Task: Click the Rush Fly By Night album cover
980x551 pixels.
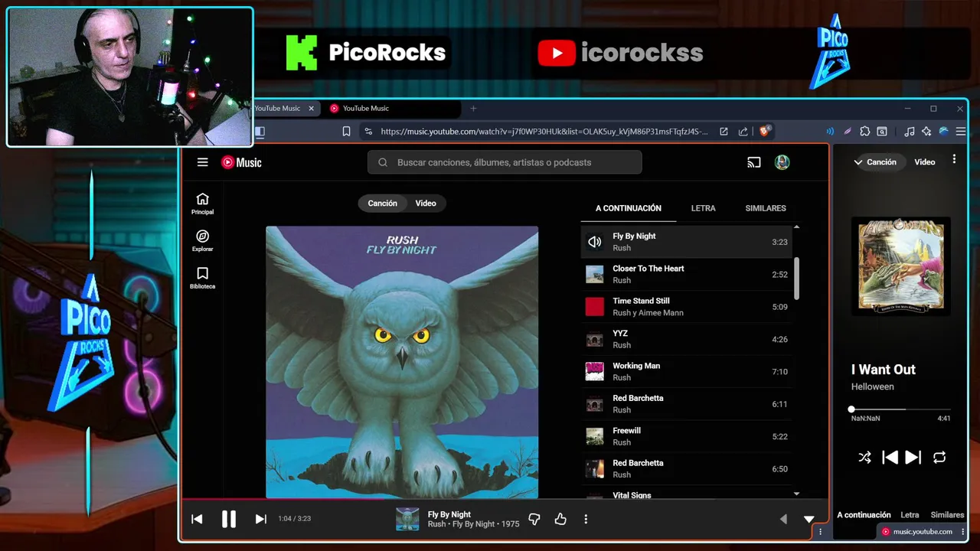Action: tap(402, 362)
